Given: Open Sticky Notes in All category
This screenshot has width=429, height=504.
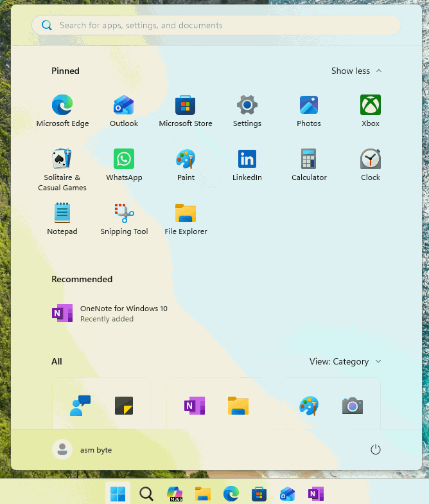Looking at the screenshot, I should pyautogui.click(x=124, y=406).
